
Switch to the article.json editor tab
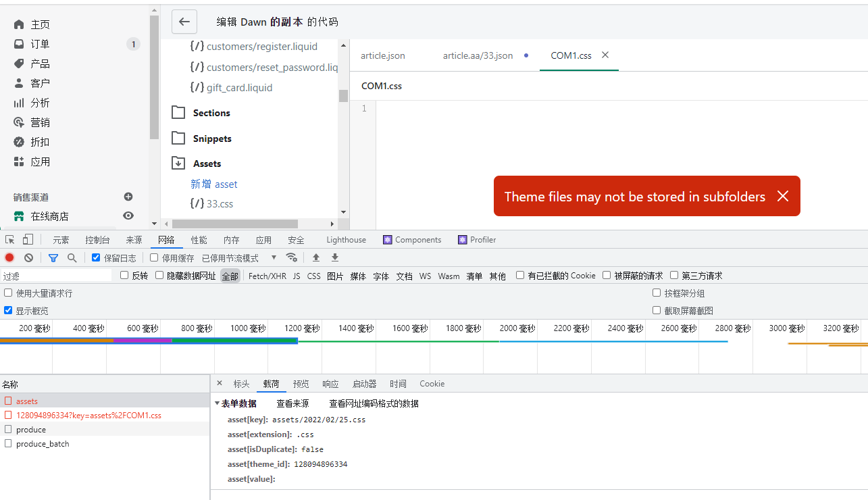[x=383, y=55]
